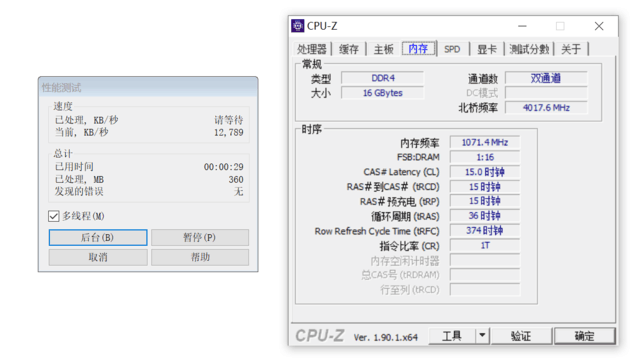Screen dimensions: 640x361
Task: Click the 确定 button in CPU-Z
Action: [584, 336]
